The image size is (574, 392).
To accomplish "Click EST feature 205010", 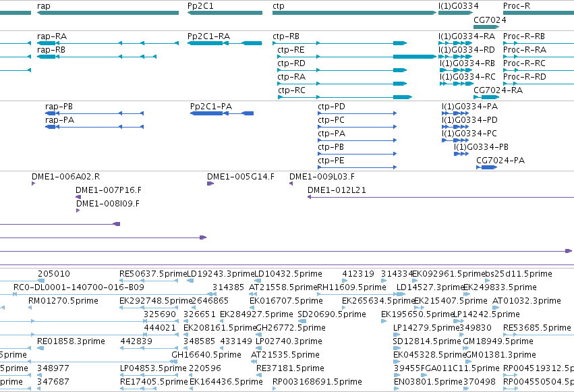I will click(54, 274).
